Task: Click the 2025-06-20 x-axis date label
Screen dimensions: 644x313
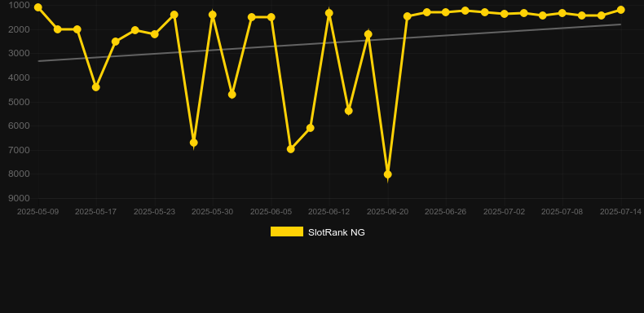Action: coord(387,212)
